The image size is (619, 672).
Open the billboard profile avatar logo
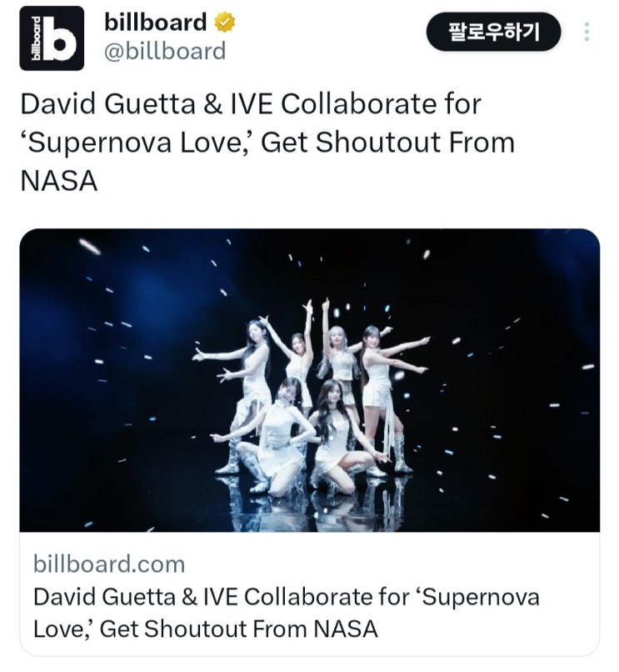click(52, 38)
